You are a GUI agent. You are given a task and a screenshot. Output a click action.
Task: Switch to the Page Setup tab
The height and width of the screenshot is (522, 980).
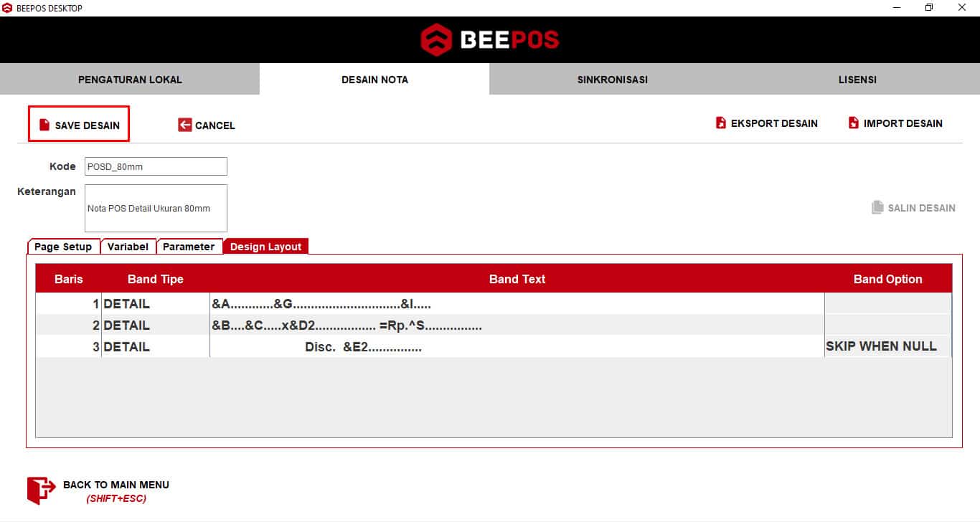(x=63, y=247)
